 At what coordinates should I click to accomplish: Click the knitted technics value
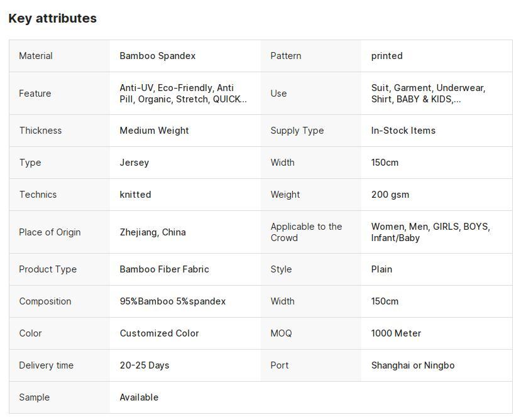point(135,195)
